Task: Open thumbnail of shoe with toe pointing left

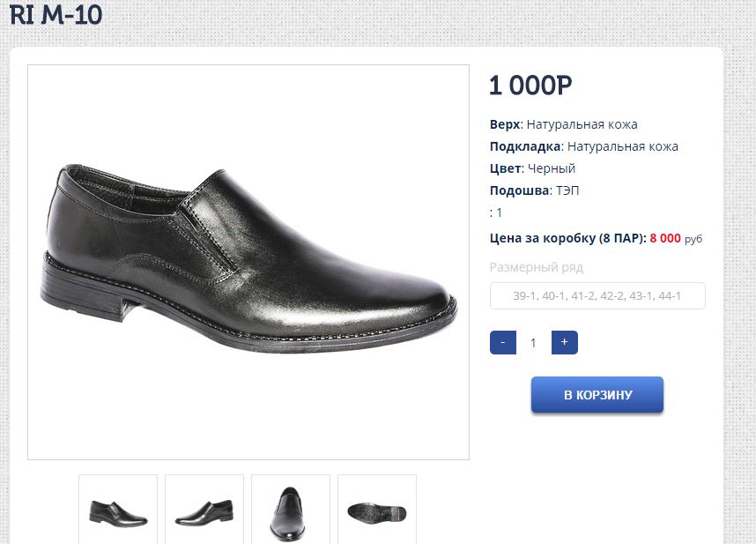Action: (204, 510)
